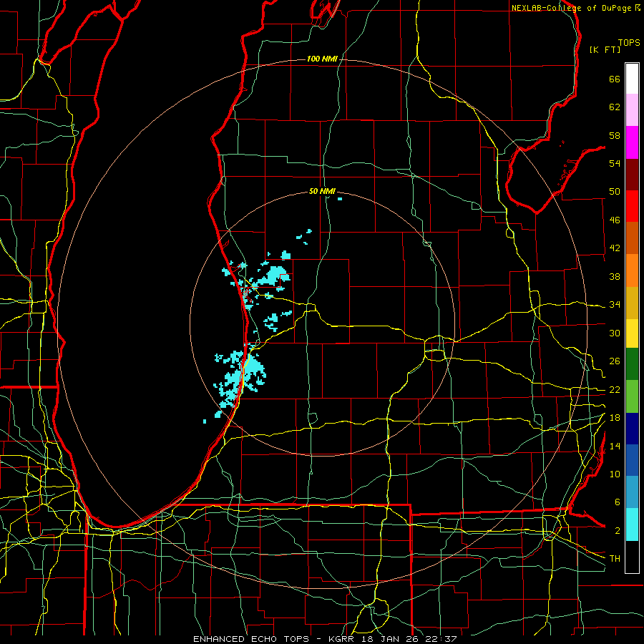Screen dimensions: 644x644
Task: Click the 'TOPS' legend title
Action: click(629, 43)
